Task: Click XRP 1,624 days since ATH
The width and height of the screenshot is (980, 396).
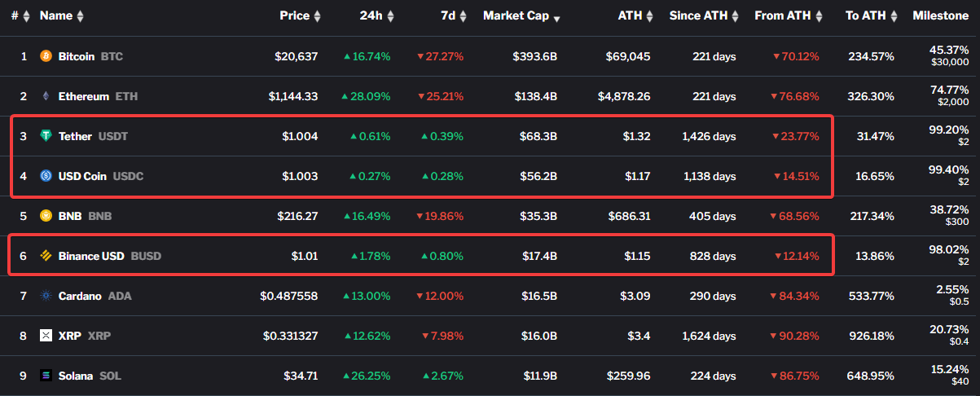Action: coord(709,336)
